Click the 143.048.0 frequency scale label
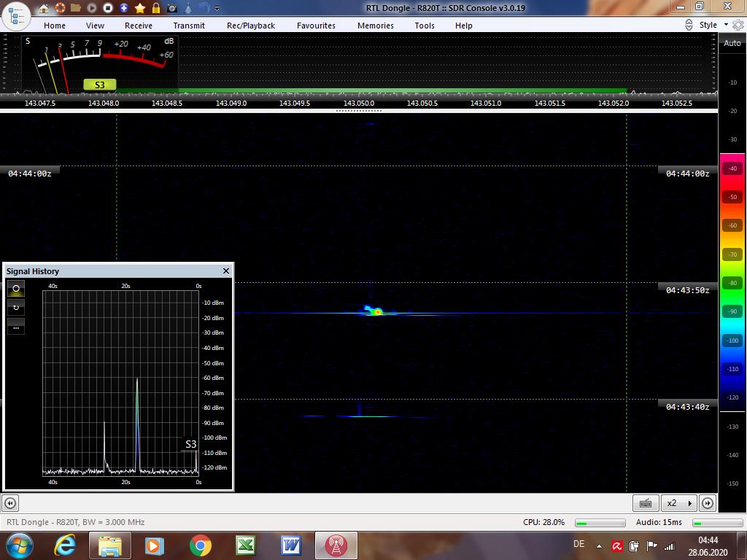This screenshot has height=560, width=747. coord(104,103)
